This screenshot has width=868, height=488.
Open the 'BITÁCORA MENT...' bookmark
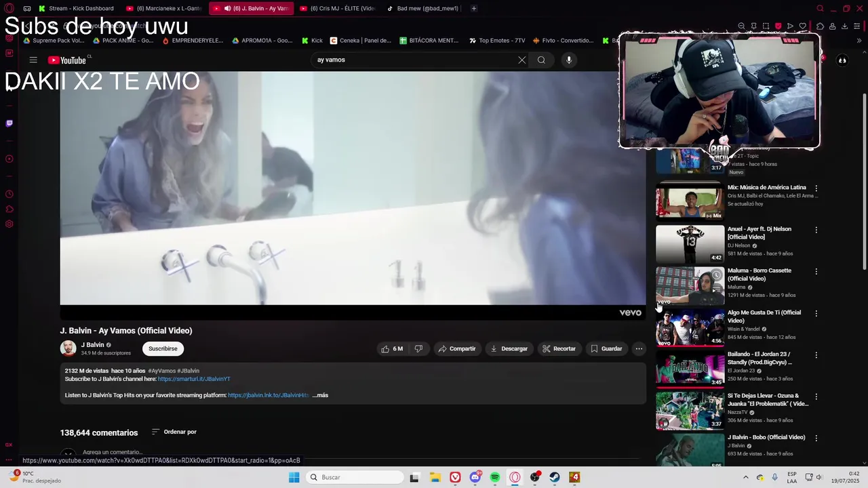pos(429,40)
